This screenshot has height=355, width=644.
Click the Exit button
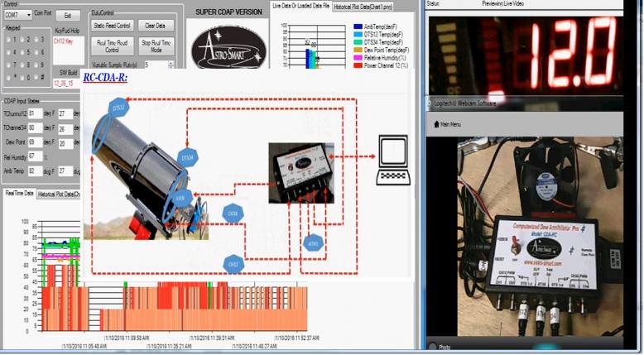[68, 16]
